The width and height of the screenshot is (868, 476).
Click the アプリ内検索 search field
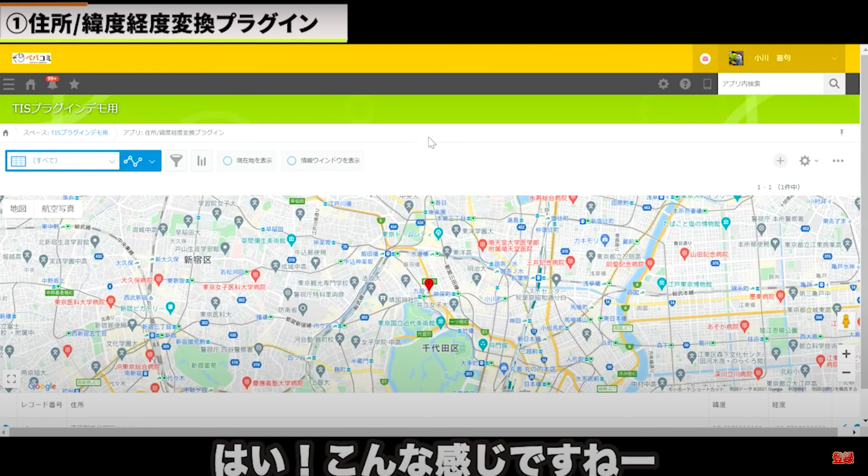point(770,84)
